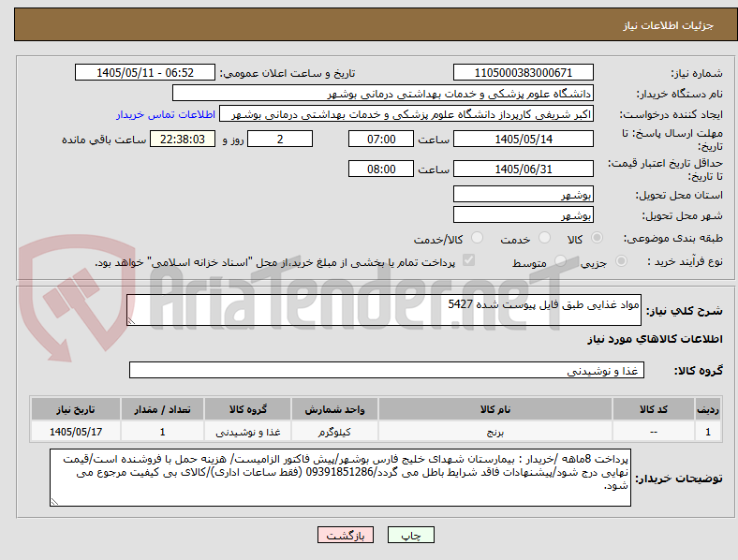738x560 pixels.
Task: Click the برنج item name cell
Action: [x=495, y=432]
